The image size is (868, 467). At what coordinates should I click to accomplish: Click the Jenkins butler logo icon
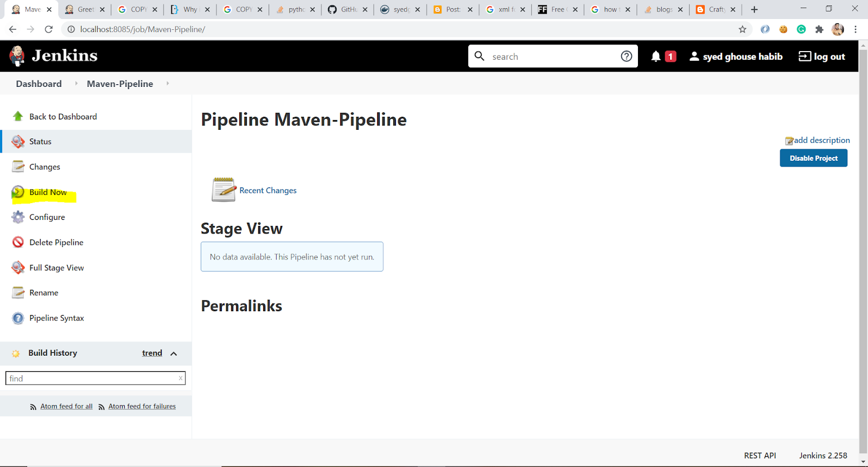(17, 55)
